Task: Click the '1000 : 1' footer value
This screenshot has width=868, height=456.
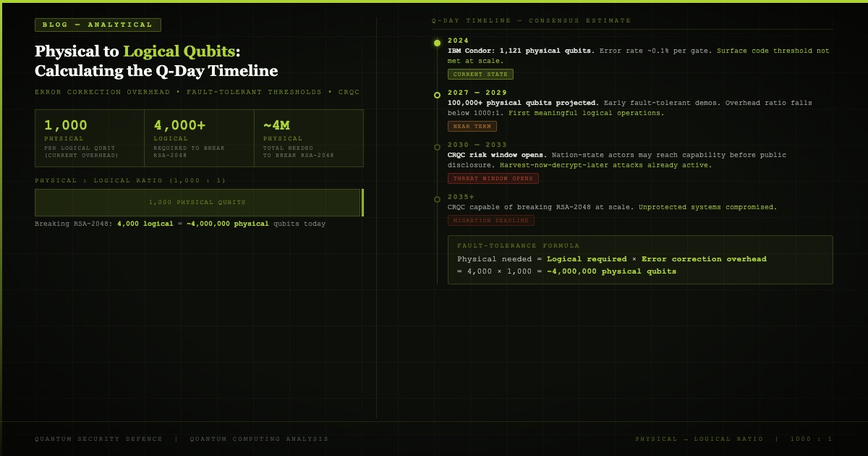Action: pyautogui.click(x=812, y=439)
